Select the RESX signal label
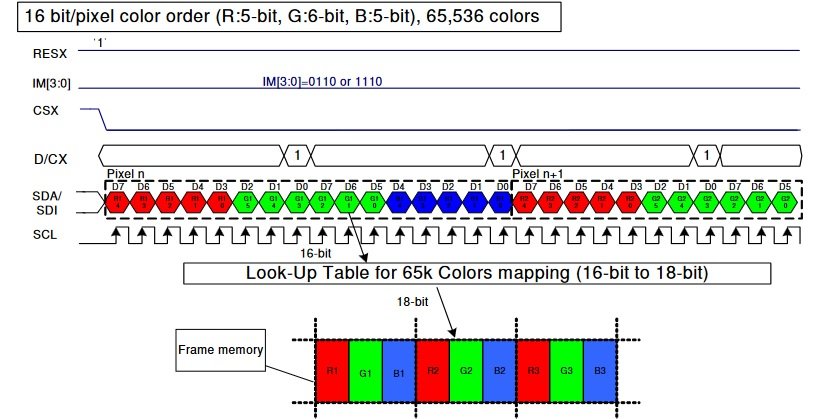 (x=50, y=54)
